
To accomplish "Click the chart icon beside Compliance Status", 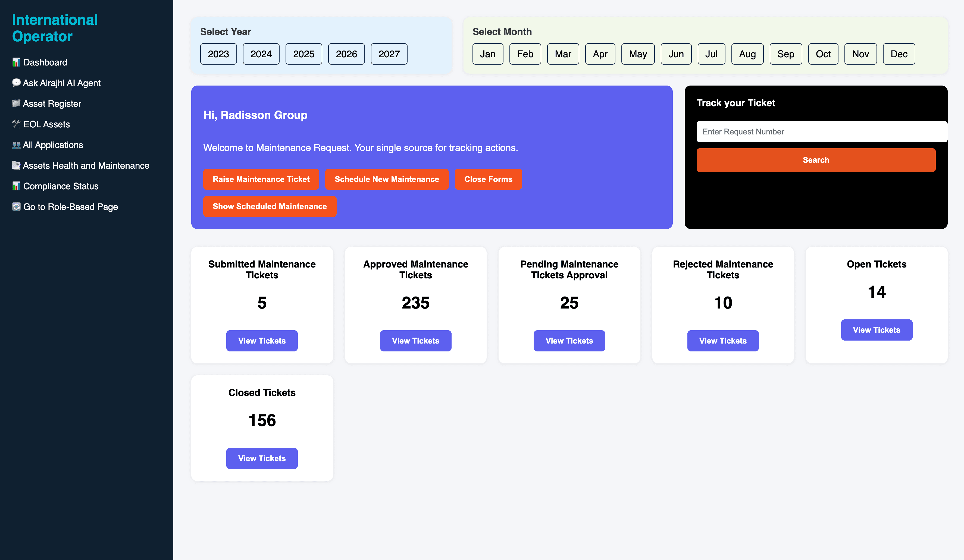I will coord(16,186).
